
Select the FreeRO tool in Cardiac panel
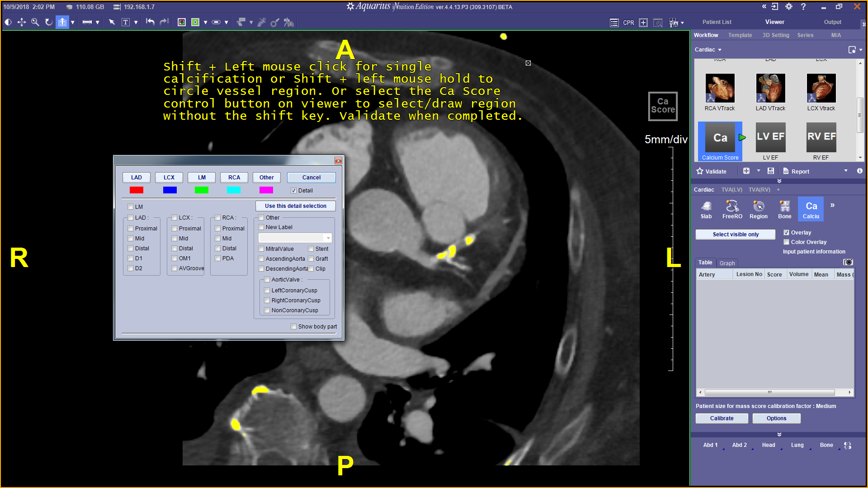pyautogui.click(x=732, y=209)
